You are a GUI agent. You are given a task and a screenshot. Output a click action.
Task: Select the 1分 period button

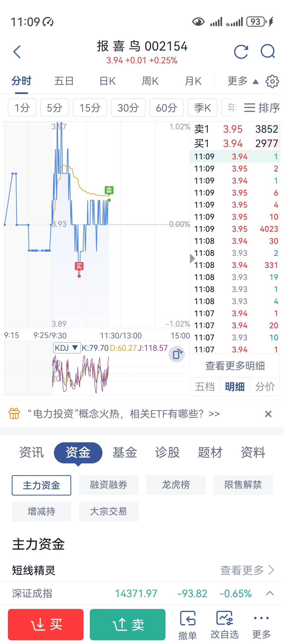pyautogui.click(x=22, y=107)
